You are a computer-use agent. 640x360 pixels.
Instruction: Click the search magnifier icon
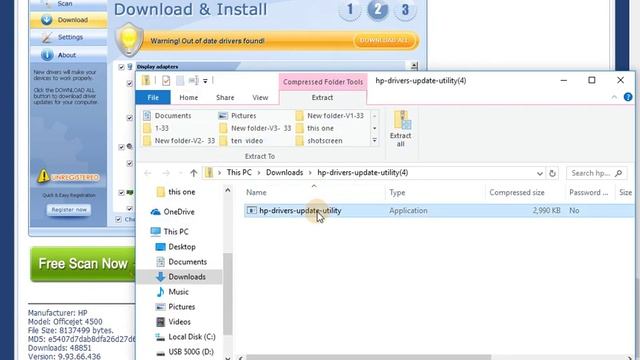(618, 173)
